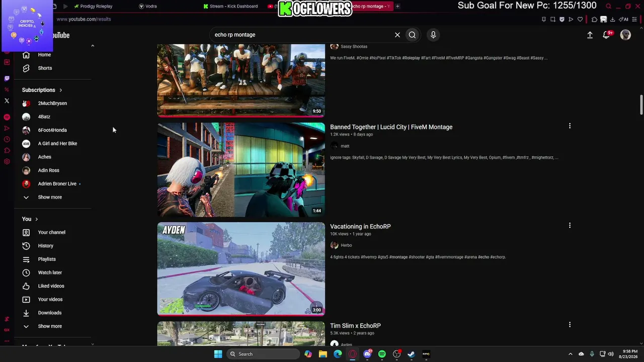The height and width of the screenshot is (362, 644).
Task: Click the browser address bar URL
Action: (84, 19)
